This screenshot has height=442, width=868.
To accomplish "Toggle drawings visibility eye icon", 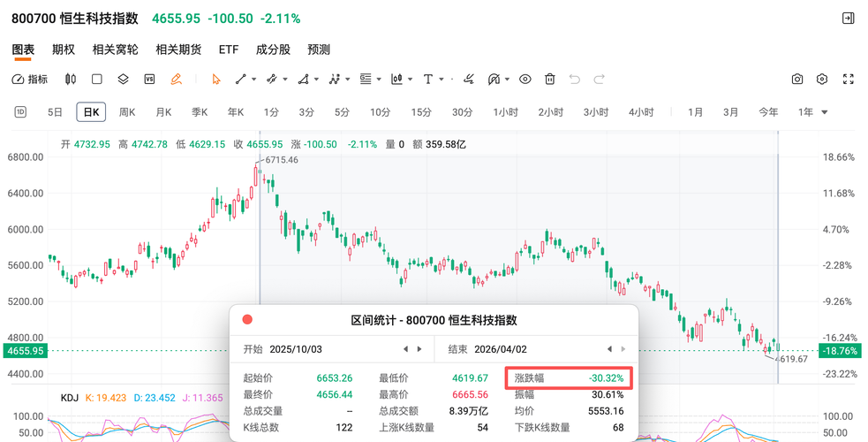I will 525,79.
